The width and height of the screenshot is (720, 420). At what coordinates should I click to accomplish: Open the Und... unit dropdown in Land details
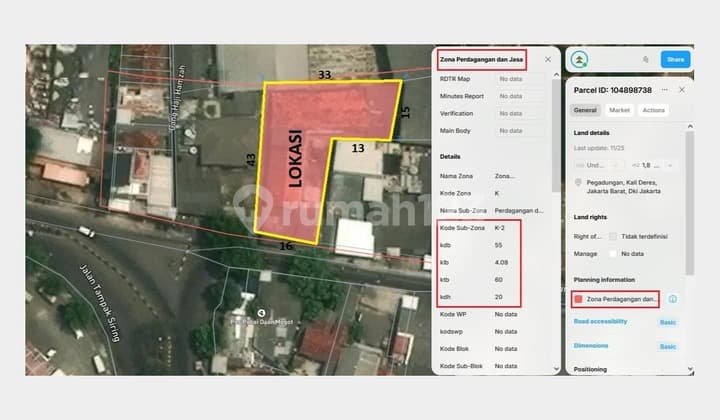pos(599,165)
